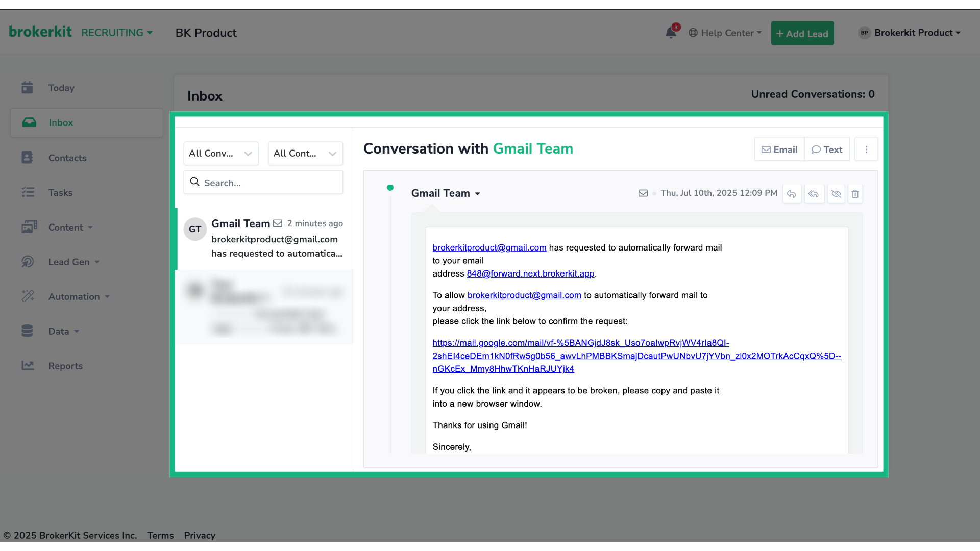Click the Gmail Team link in conversation title

click(533, 148)
